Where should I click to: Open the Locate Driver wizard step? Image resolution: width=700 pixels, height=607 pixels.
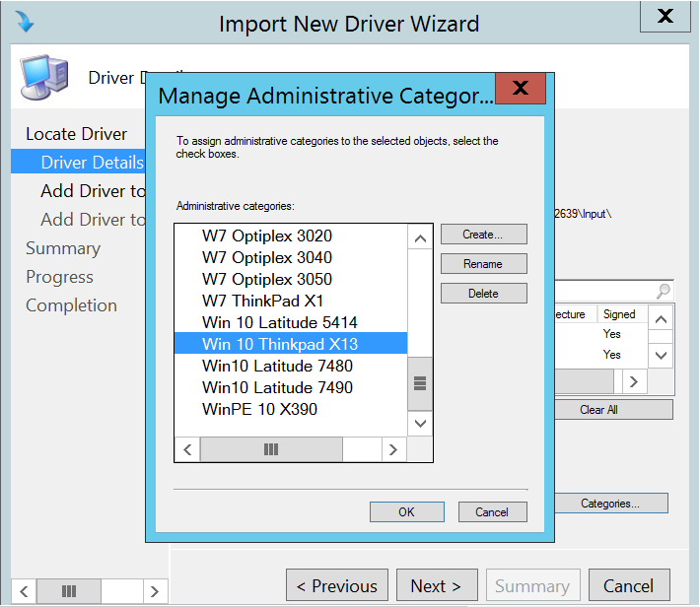pos(76,134)
